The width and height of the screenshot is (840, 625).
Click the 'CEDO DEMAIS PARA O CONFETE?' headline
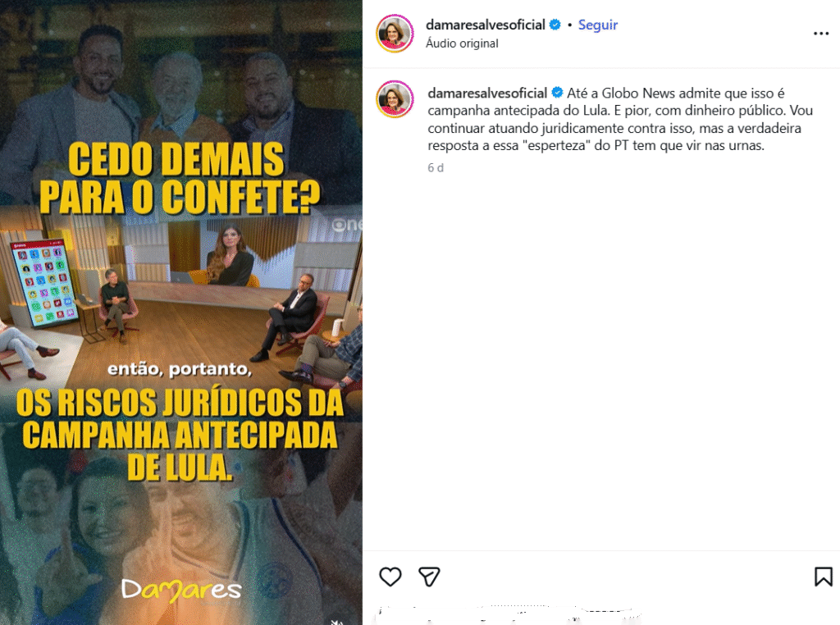(x=179, y=178)
